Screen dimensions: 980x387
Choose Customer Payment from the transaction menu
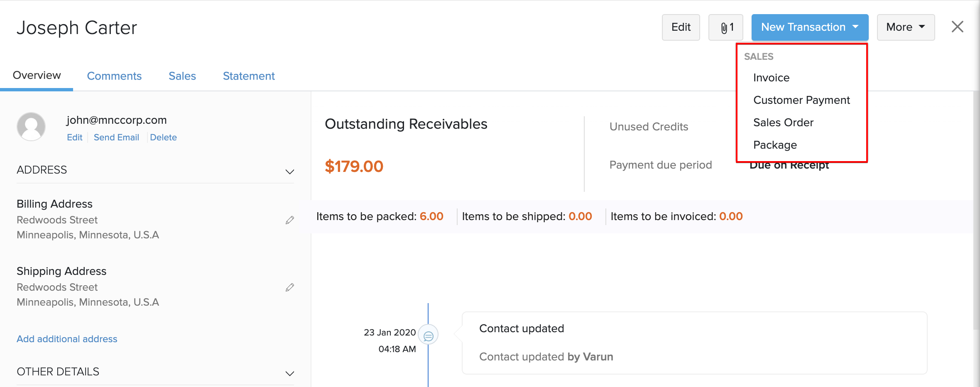801,100
